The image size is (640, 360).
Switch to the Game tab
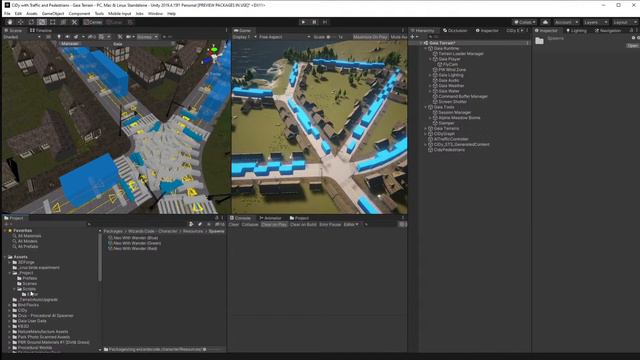[243, 30]
